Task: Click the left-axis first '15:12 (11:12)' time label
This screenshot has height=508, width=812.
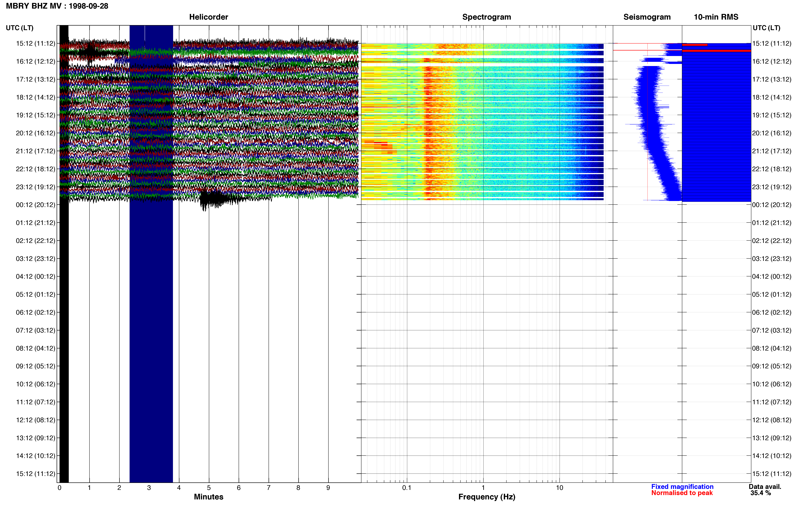Action: point(36,43)
